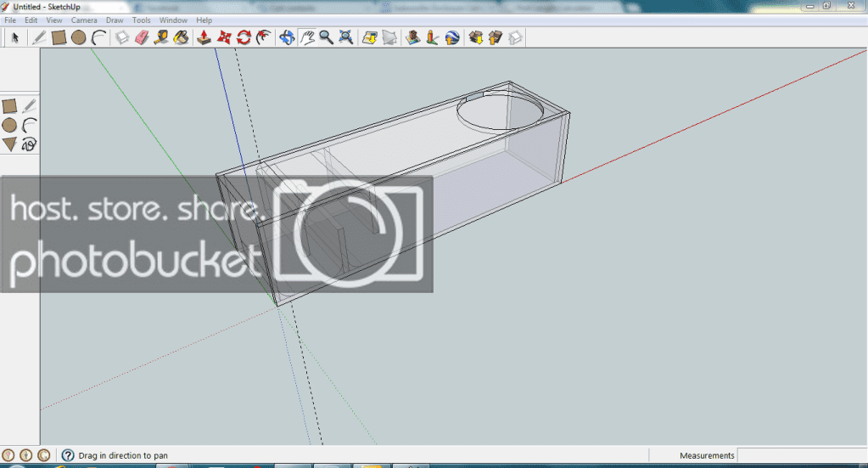Open the Tools menu
868x468 pixels.
[x=141, y=20]
